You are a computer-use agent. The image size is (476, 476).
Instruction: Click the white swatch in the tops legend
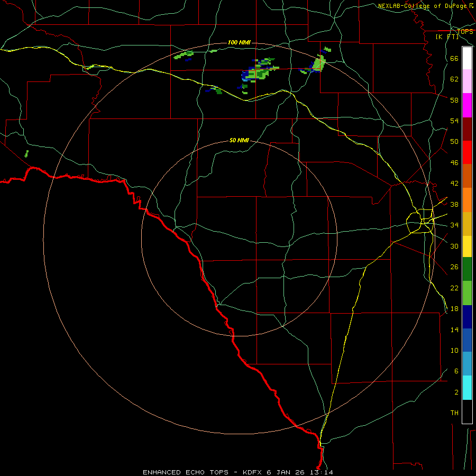pos(467,58)
